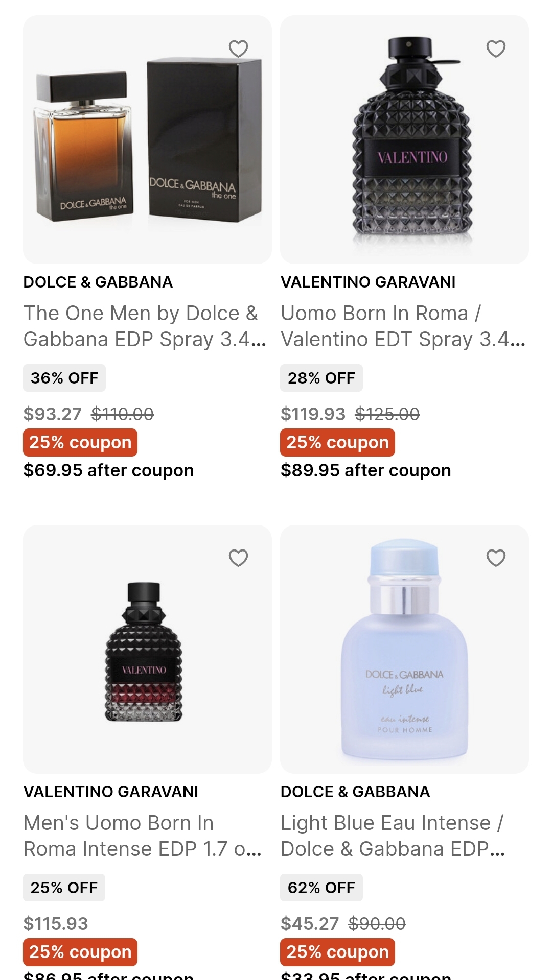Open The One Men product image
The width and height of the screenshot is (552, 980).
147,148
